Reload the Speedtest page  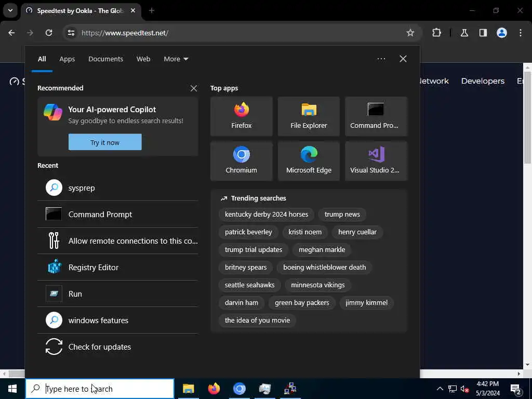49,33
